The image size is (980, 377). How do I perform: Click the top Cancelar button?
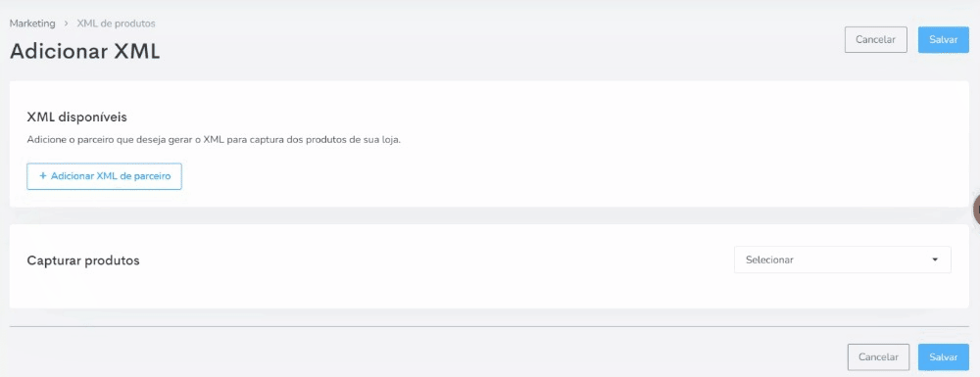coord(875,39)
